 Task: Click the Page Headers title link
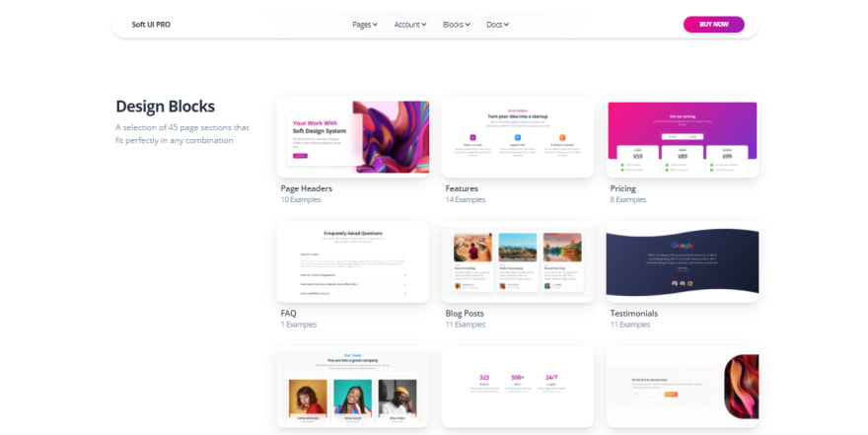pos(306,188)
